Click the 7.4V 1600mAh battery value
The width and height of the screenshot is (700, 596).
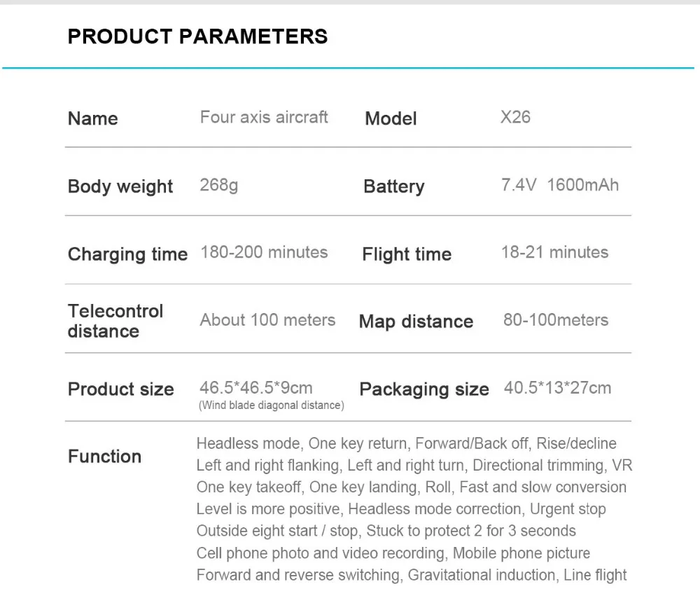point(560,185)
